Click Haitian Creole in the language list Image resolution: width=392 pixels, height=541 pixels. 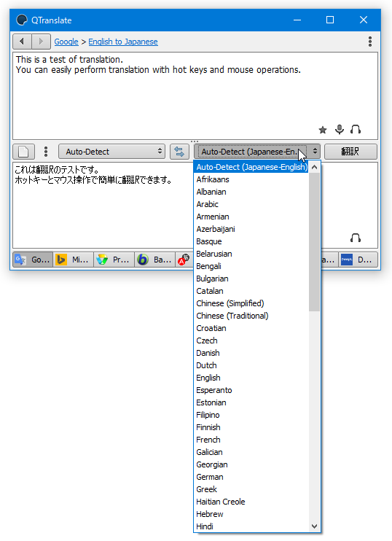coord(251,502)
